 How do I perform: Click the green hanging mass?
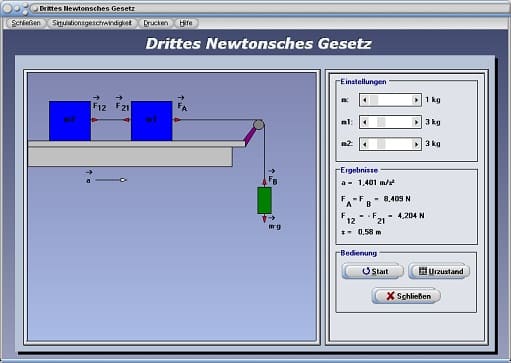(264, 200)
